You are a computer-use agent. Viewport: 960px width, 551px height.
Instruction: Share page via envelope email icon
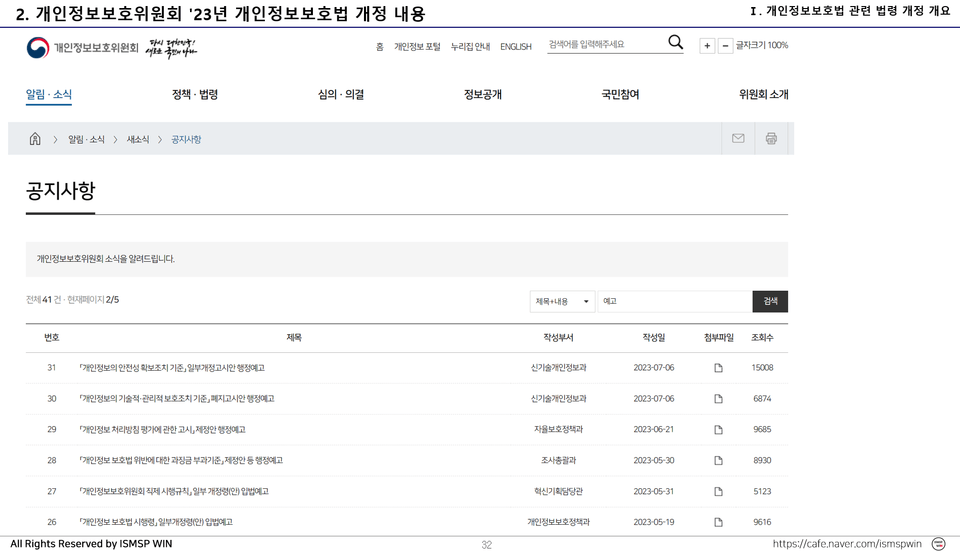(738, 138)
